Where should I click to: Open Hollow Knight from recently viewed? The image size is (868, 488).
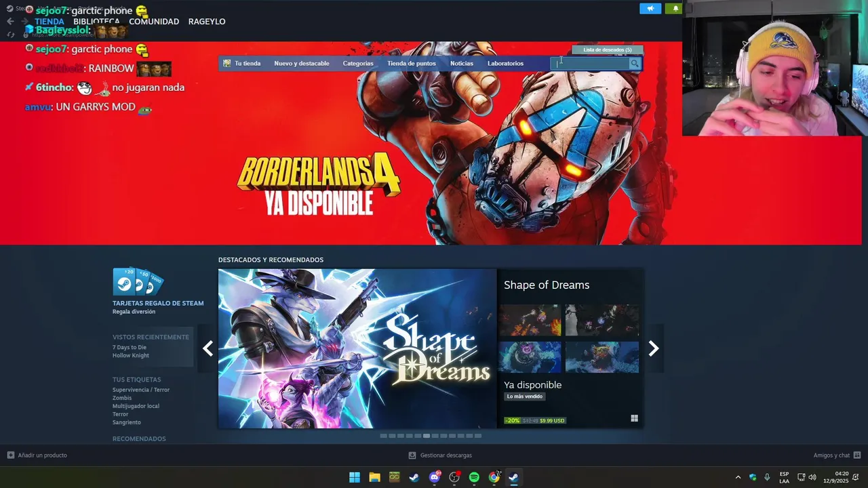click(x=131, y=356)
